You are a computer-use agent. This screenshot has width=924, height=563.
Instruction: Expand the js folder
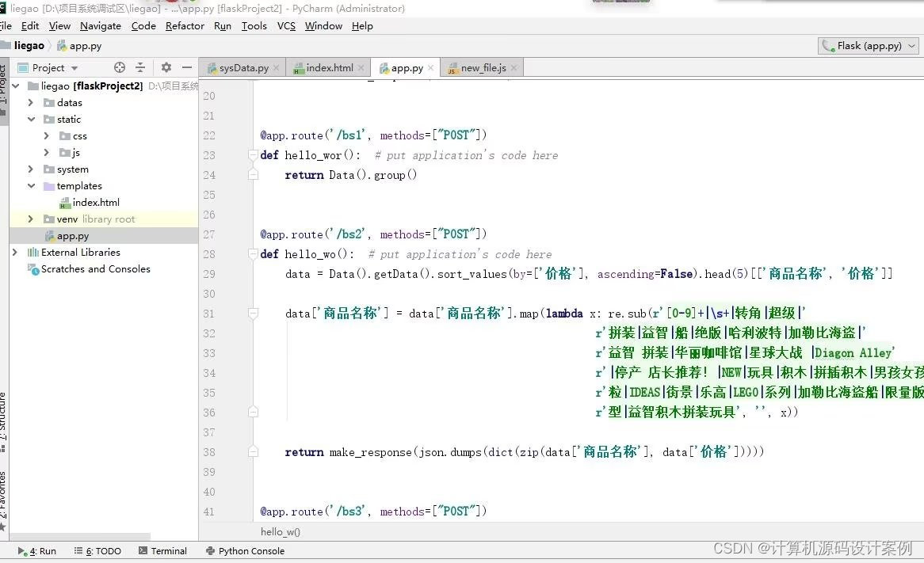(x=47, y=153)
